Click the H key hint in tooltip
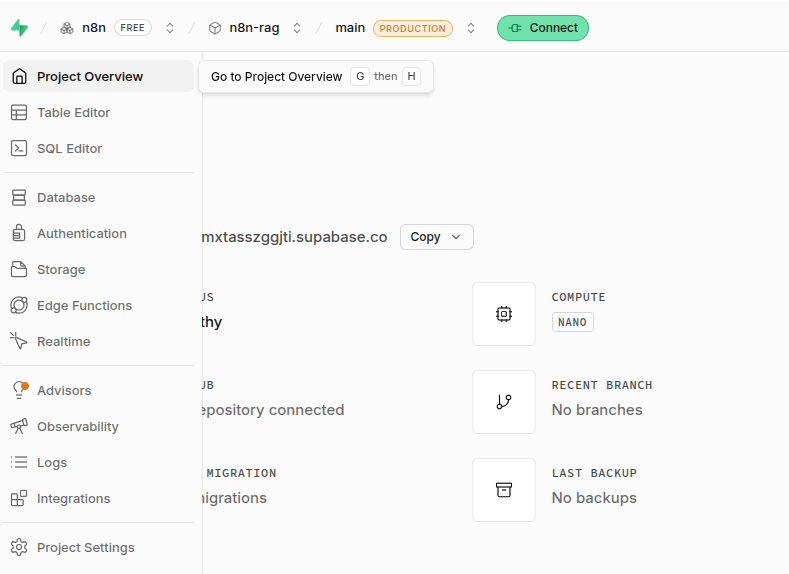Viewport: 789px width, 574px height. [x=412, y=76]
